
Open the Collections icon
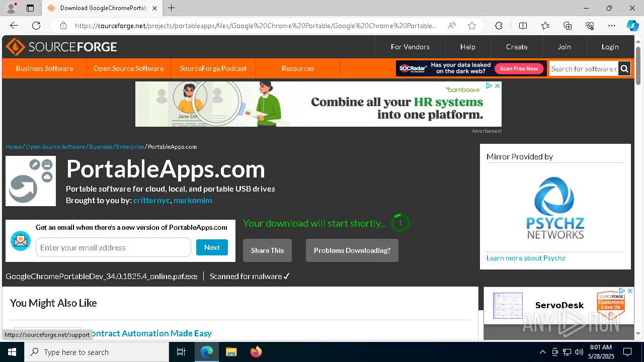(568, 26)
